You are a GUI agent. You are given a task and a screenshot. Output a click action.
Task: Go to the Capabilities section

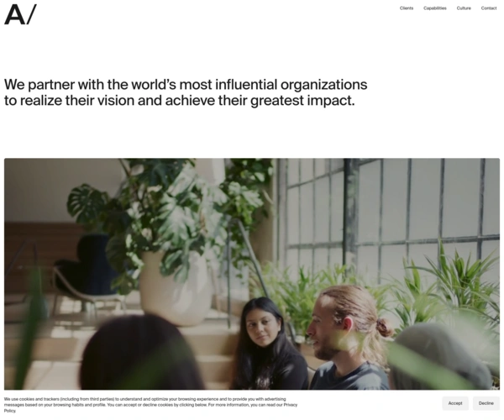click(x=434, y=8)
